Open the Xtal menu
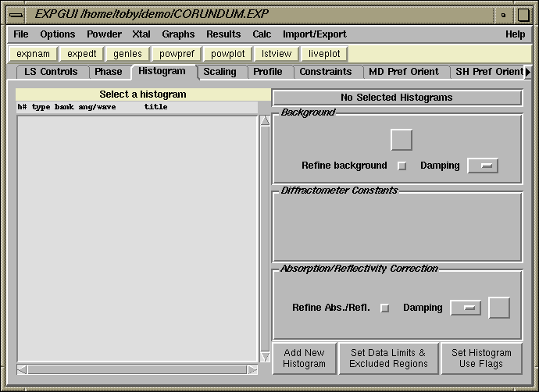 (x=141, y=34)
